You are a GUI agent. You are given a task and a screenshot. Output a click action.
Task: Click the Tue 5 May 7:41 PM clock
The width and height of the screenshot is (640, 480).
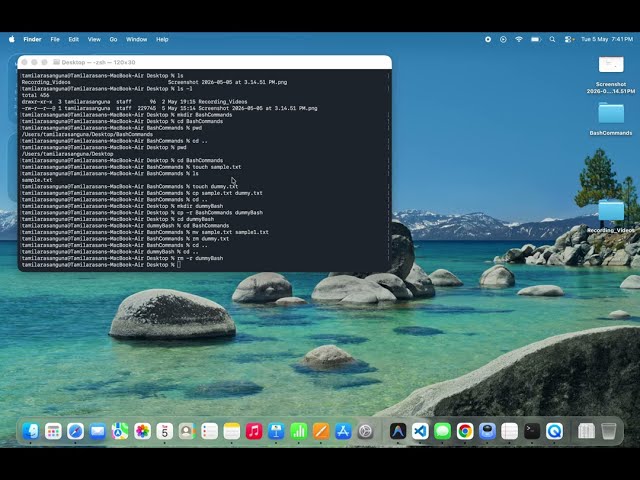pos(607,39)
